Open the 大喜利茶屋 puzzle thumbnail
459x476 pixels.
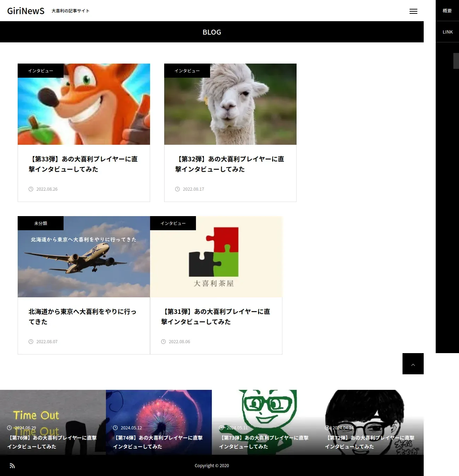pos(216,257)
